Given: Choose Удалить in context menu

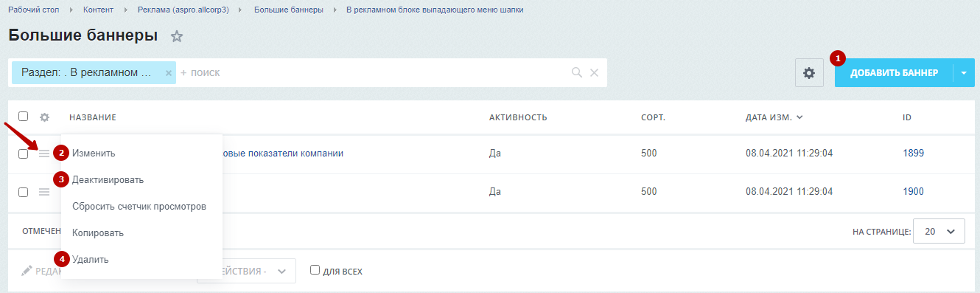Looking at the screenshot, I should coord(91,259).
